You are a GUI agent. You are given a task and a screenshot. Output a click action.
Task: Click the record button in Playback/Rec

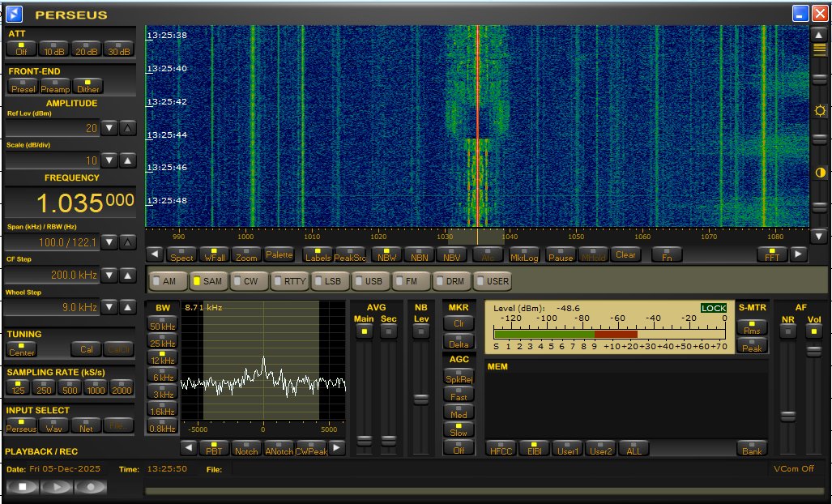pos(90,486)
